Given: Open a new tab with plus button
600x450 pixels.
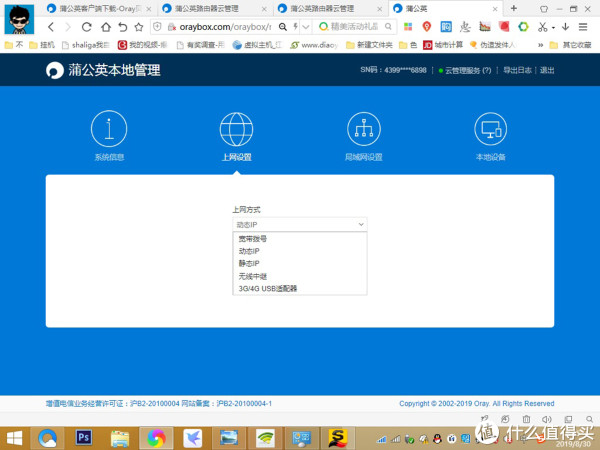Looking at the screenshot, I should (x=514, y=8).
